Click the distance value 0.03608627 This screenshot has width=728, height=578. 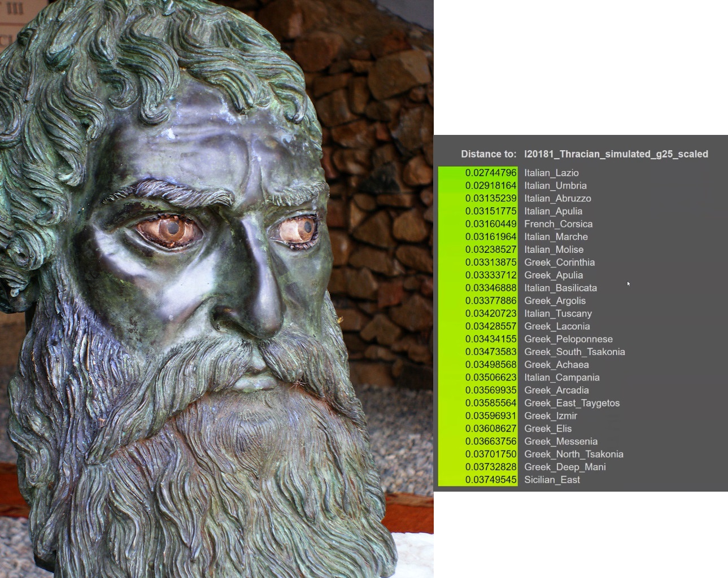(x=491, y=428)
